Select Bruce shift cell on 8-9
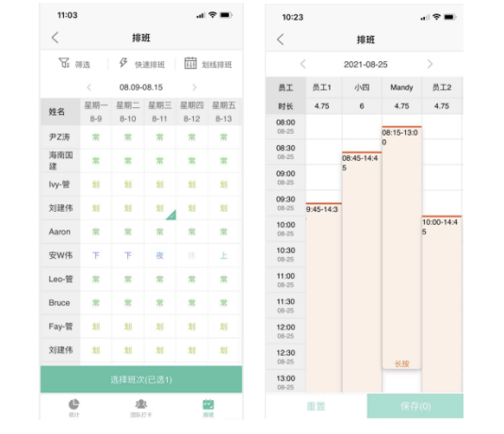Viewport: 504px width, 434px height. pyautogui.click(x=96, y=302)
